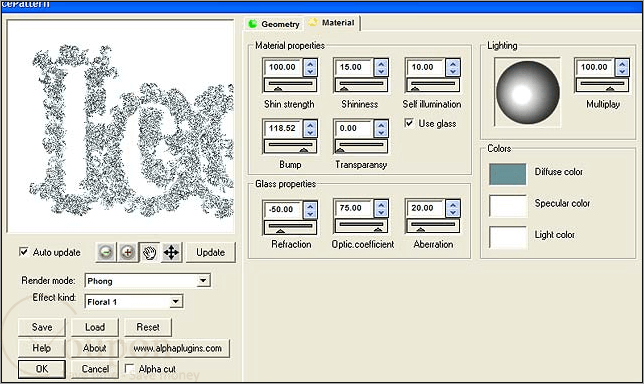Click the Transparansy slider

point(361,147)
